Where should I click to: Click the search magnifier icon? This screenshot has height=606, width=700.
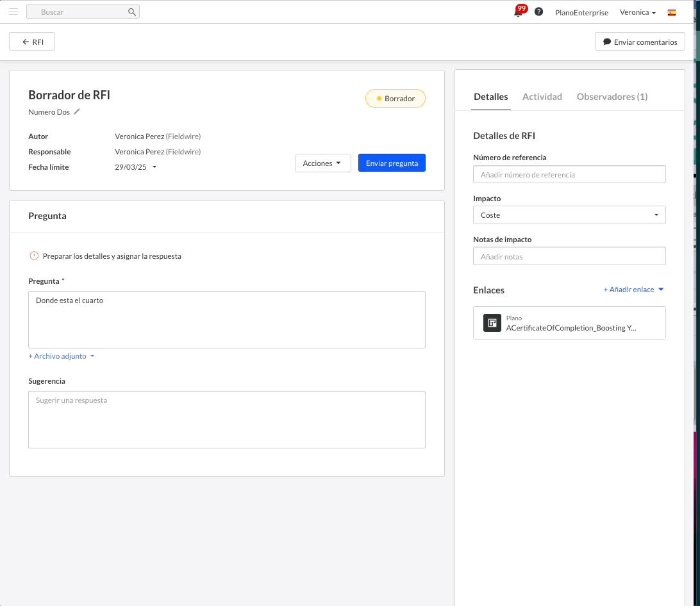point(131,12)
